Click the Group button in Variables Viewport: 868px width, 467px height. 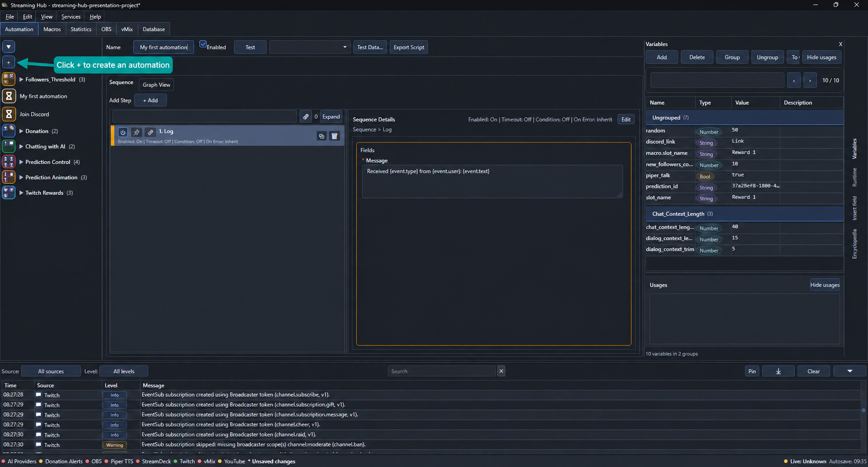pyautogui.click(x=732, y=57)
